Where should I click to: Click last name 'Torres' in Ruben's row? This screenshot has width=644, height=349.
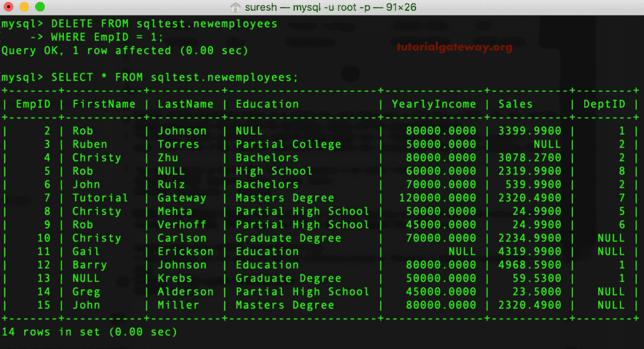(178, 145)
